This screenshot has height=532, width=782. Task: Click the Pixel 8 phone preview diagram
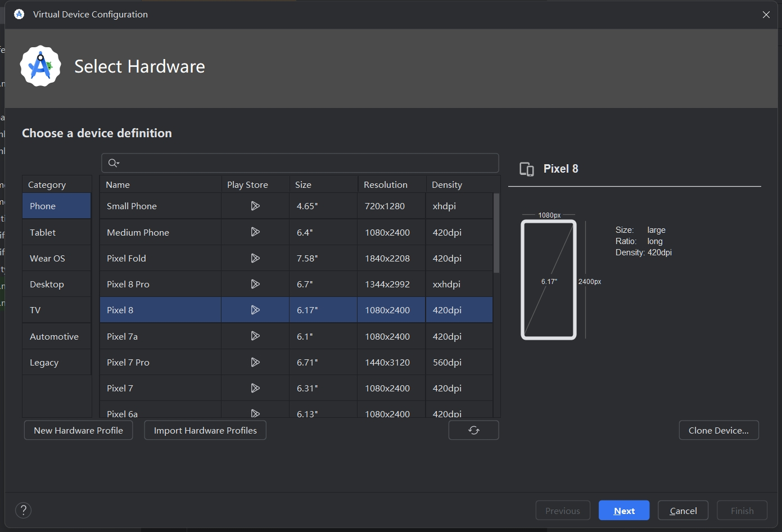[x=549, y=280]
